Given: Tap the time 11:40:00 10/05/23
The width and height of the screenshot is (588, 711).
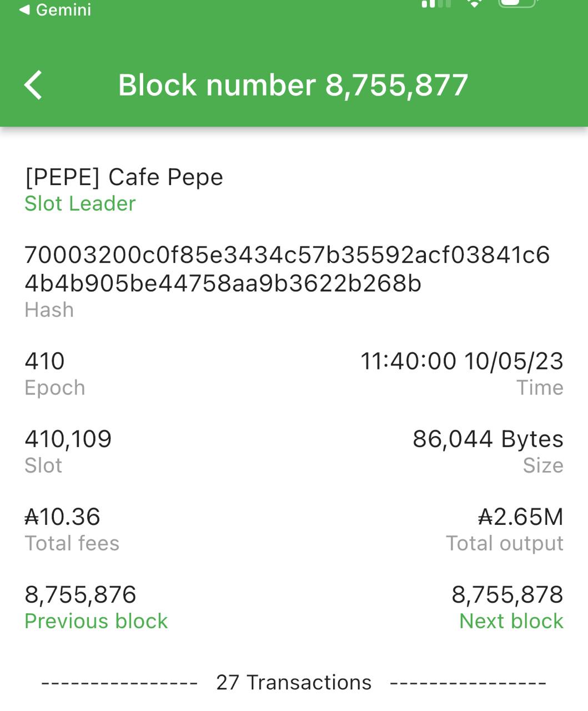Looking at the screenshot, I should 462,362.
